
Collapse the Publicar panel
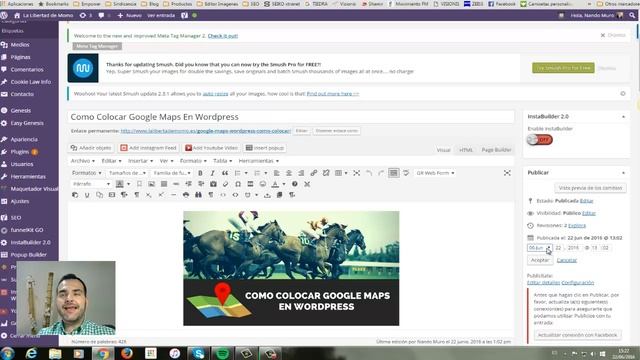623,173
